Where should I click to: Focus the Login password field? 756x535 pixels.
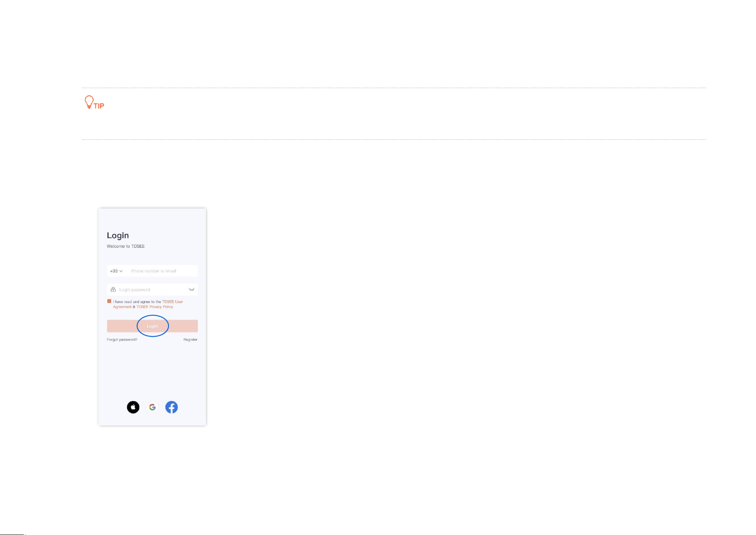pos(152,289)
